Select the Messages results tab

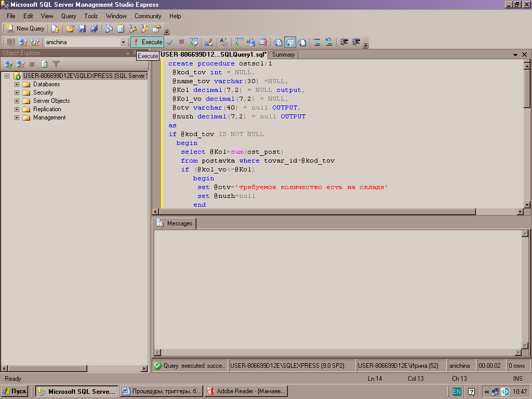point(175,223)
